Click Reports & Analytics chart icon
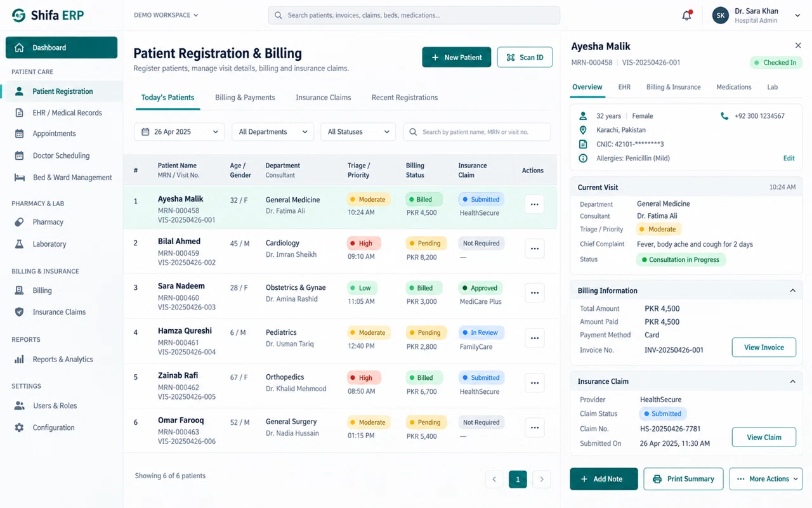Screen dimensions: 812x508 click(19, 359)
